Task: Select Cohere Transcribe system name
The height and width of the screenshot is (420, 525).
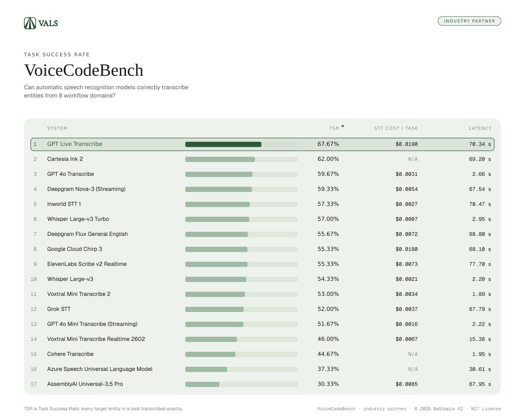Action: (70, 354)
